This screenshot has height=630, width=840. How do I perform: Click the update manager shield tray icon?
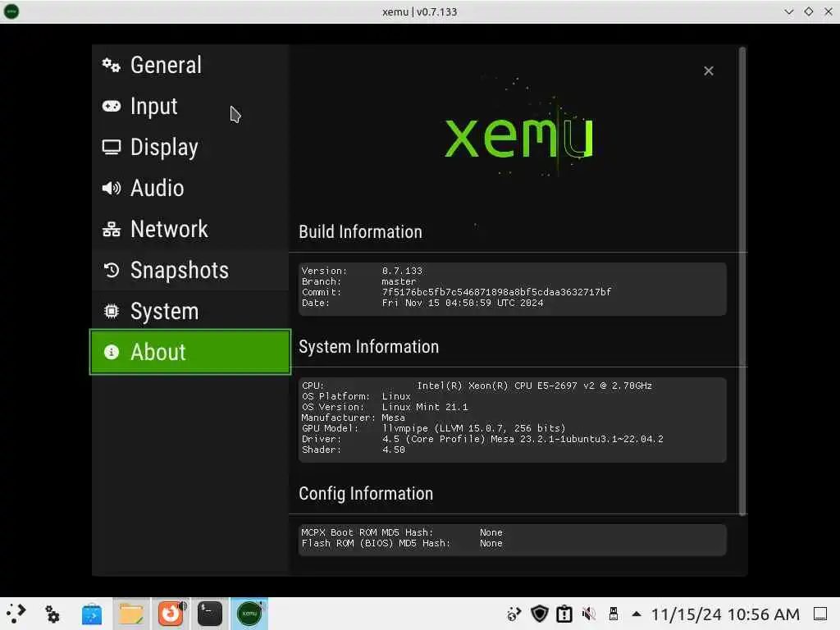coord(540,614)
